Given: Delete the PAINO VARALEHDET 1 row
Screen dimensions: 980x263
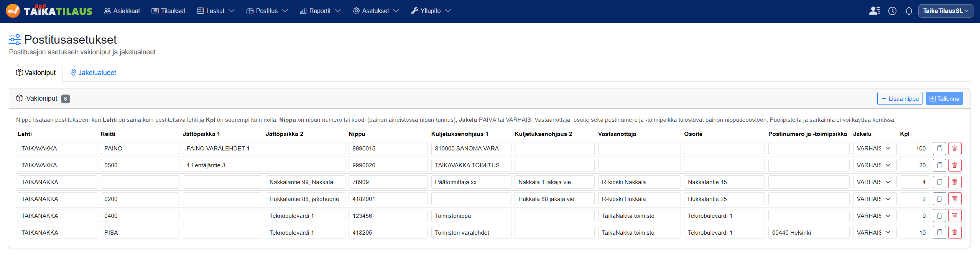Looking at the screenshot, I should (x=955, y=149).
